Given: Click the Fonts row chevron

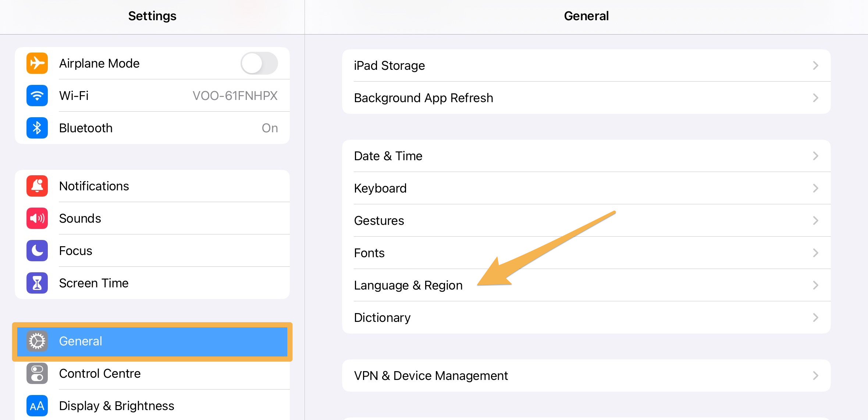Looking at the screenshot, I should pos(815,253).
